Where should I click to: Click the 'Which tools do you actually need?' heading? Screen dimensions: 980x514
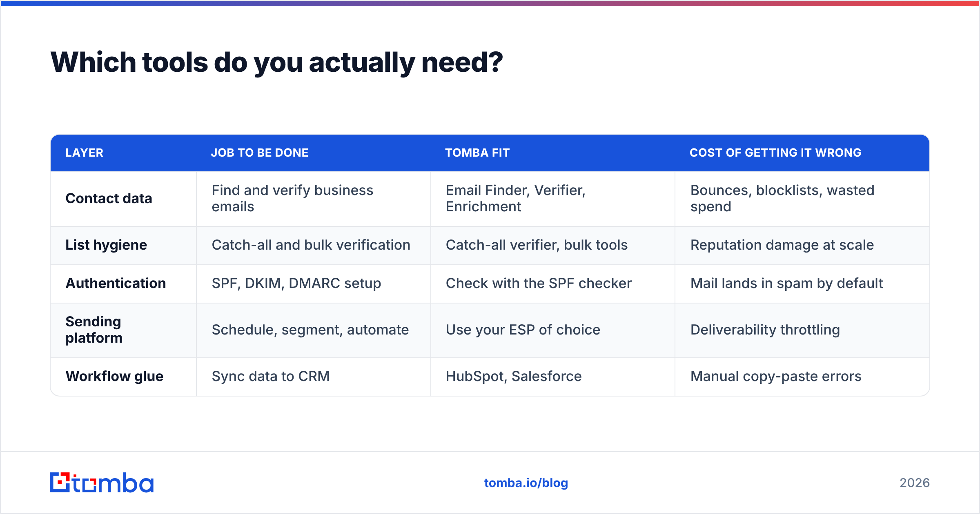click(x=276, y=62)
